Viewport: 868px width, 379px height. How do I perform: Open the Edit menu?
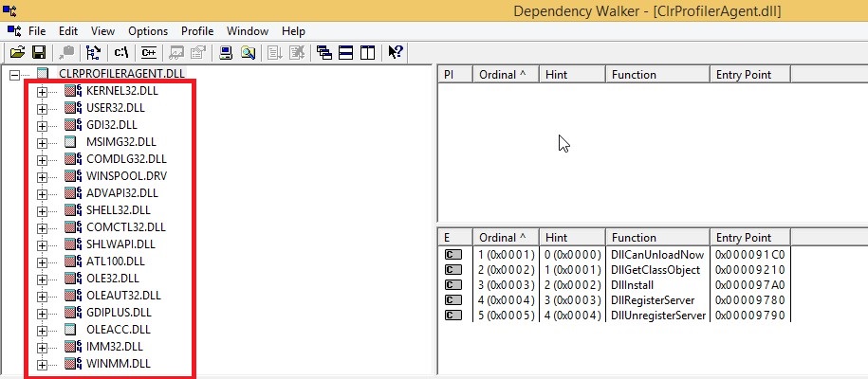click(x=68, y=31)
